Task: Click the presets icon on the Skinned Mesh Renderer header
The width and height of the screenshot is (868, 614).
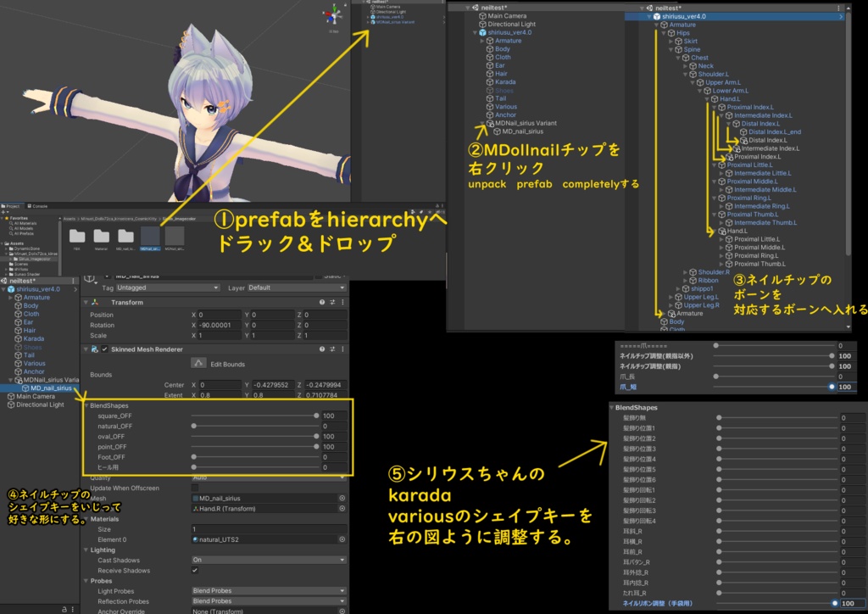Action: coord(333,349)
